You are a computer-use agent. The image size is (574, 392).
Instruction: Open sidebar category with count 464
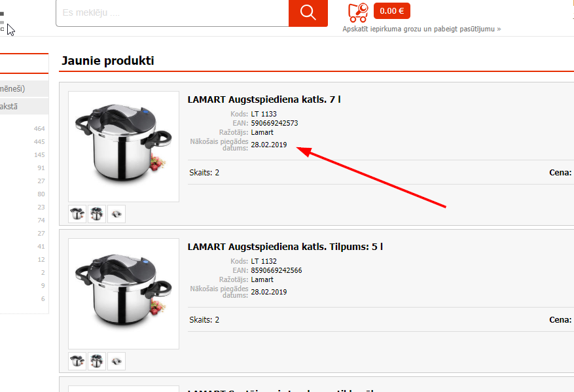[x=24, y=129]
